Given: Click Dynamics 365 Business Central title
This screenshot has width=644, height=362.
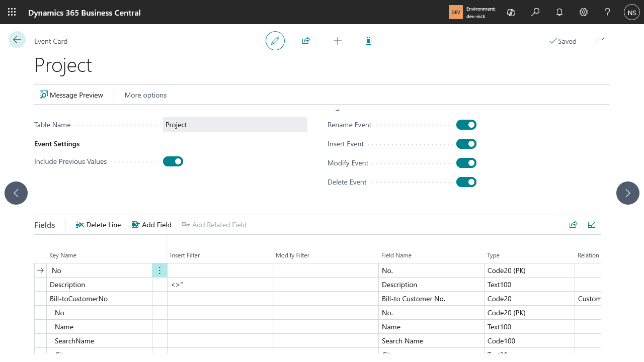Looking at the screenshot, I should tap(85, 13).
